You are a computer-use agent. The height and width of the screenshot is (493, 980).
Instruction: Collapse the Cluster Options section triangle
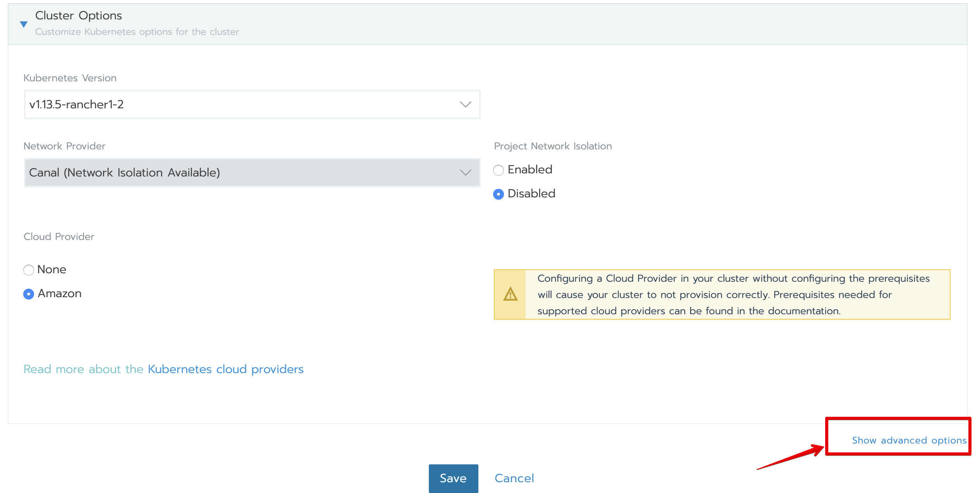[x=24, y=24]
